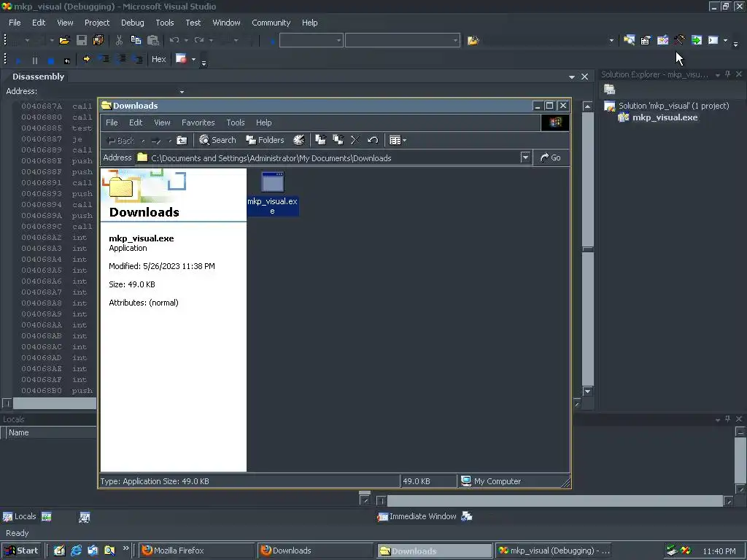Click the Delete X icon in Downloads toolbar
This screenshot has width=747, height=560.
[355, 140]
